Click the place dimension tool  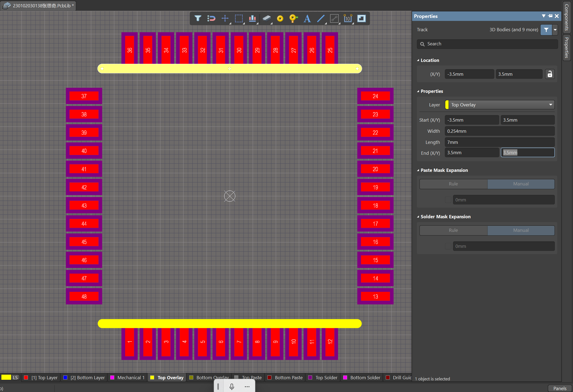pos(348,18)
